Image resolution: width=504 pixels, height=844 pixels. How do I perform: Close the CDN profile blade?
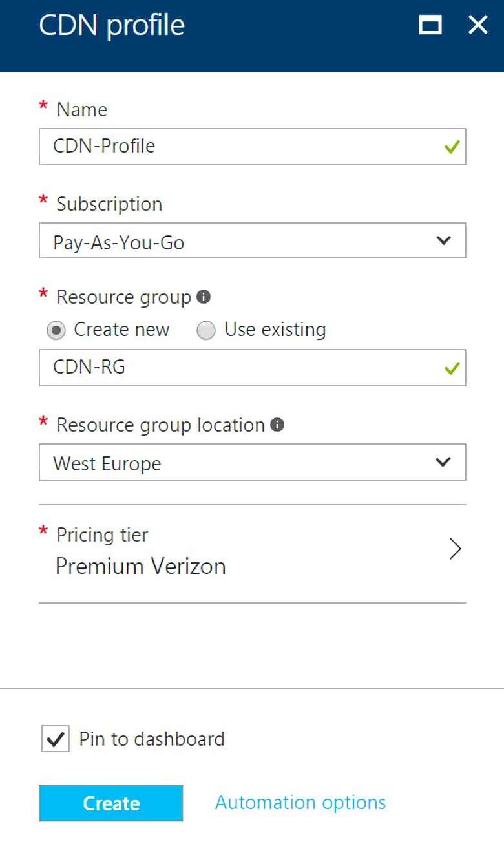478,25
